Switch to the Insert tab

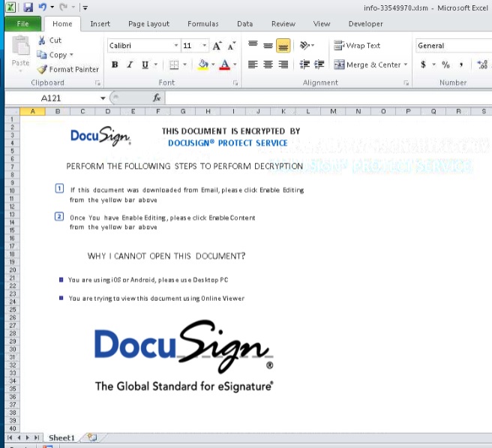100,24
